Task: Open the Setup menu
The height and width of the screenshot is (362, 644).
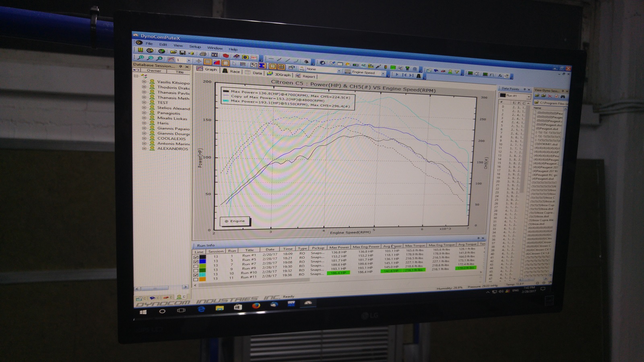Action: (x=195, y=47)
